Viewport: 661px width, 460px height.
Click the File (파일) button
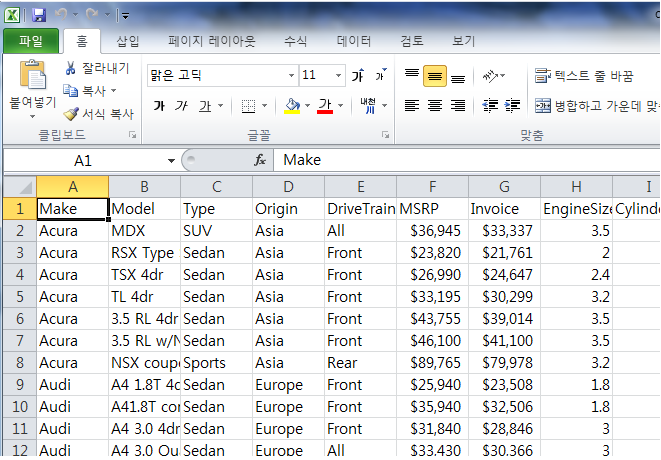[x=30, y=41]
